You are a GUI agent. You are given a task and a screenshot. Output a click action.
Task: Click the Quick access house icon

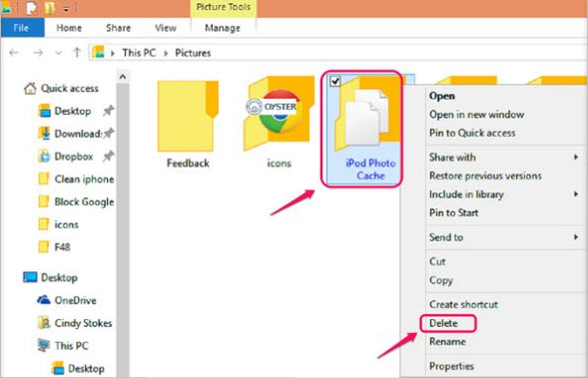(30, 89)
